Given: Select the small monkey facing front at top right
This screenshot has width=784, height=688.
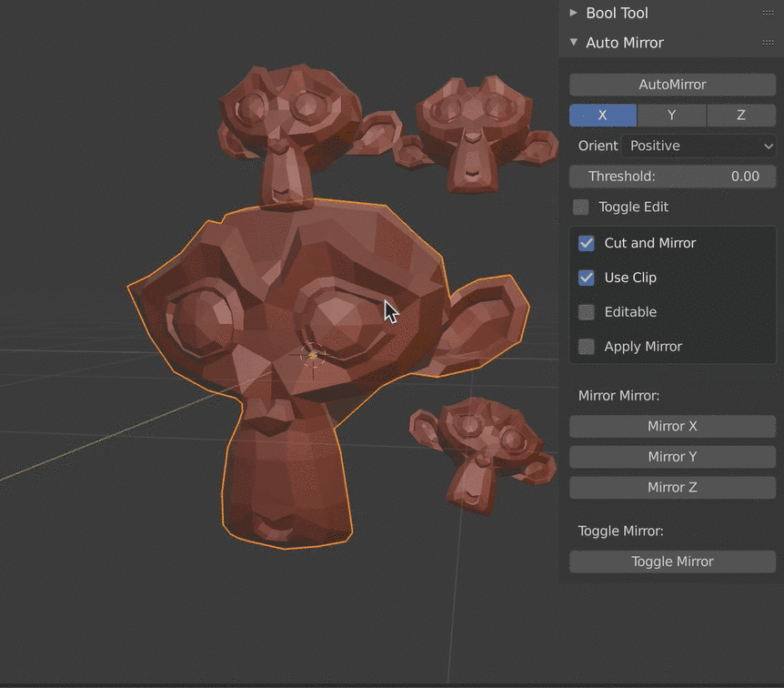Looking at the screenshot, I should pos(475,135).
